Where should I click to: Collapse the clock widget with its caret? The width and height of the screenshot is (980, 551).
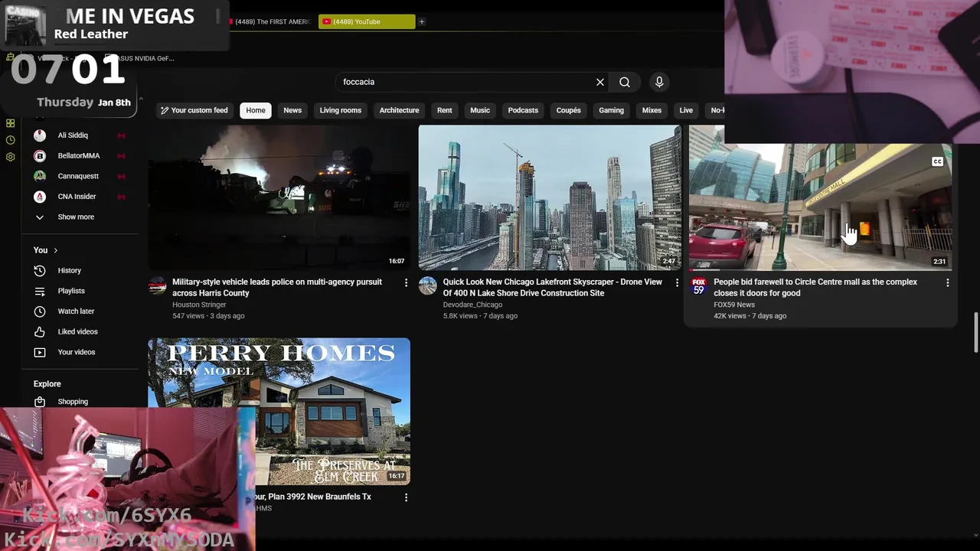[x=140, y=99]
